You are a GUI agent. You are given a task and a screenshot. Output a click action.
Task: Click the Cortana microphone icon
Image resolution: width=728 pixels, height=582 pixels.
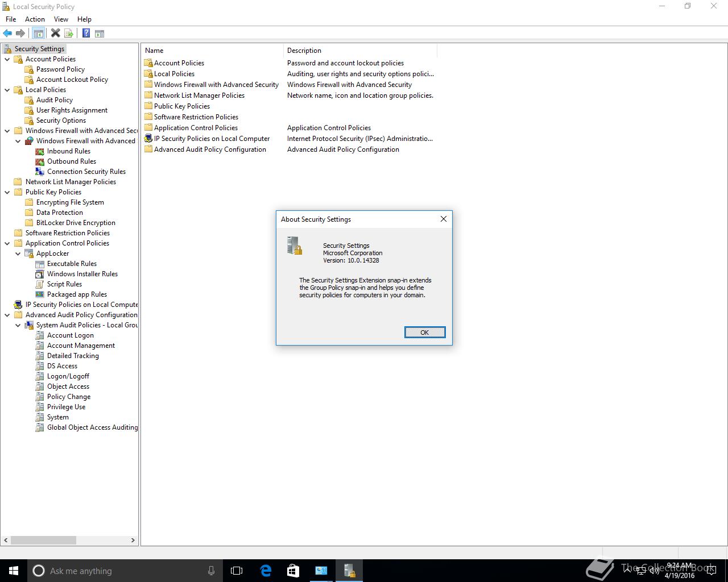(211, 571)
